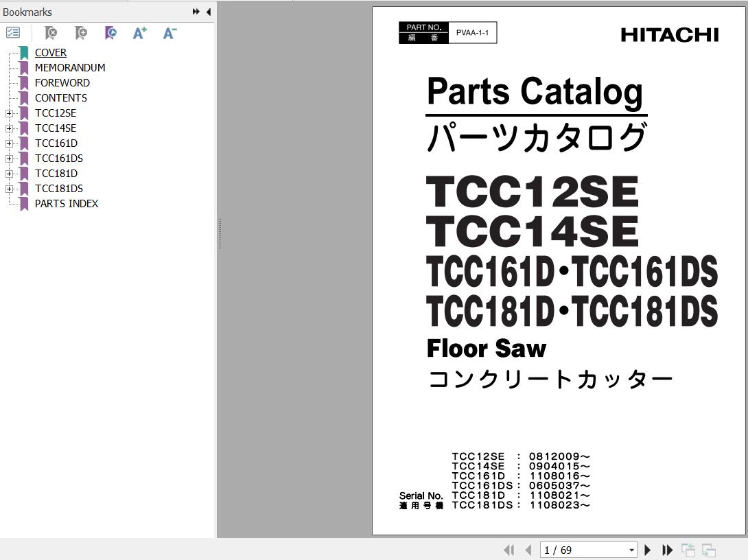Viewport: 748px width, 560px height.
Task: Collapse the Bookmarks panel with left arrow
Action: pos(208,12)
